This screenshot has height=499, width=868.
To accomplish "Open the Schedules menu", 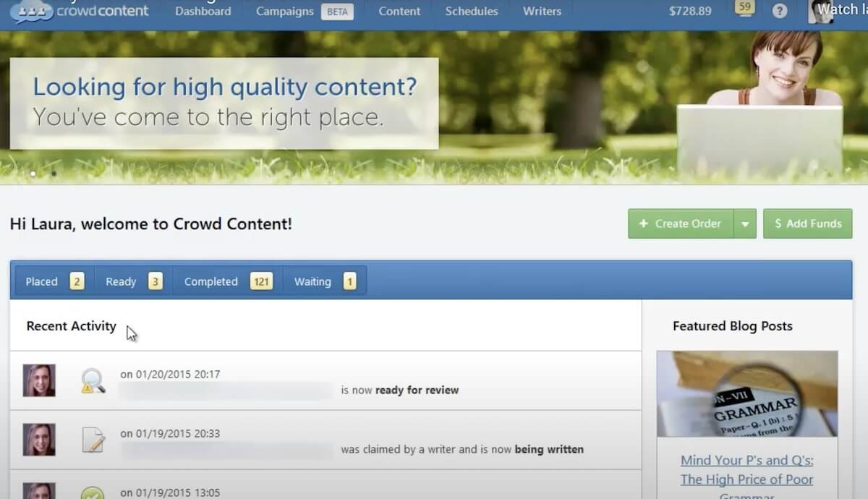I will click(472, 12).
